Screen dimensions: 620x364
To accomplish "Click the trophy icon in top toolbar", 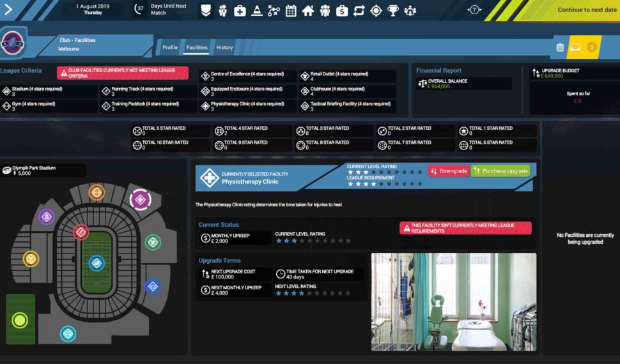I will coord(393,11).
